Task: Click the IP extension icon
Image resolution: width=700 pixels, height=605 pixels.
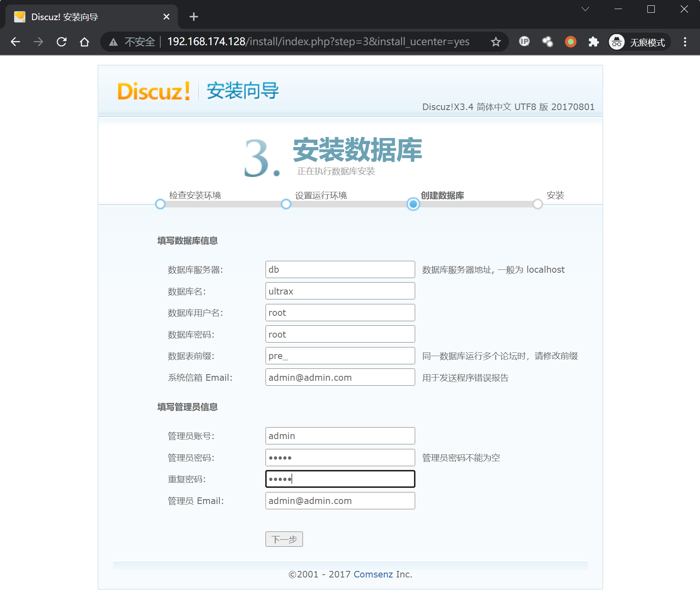Action: (x=524, y=42)
